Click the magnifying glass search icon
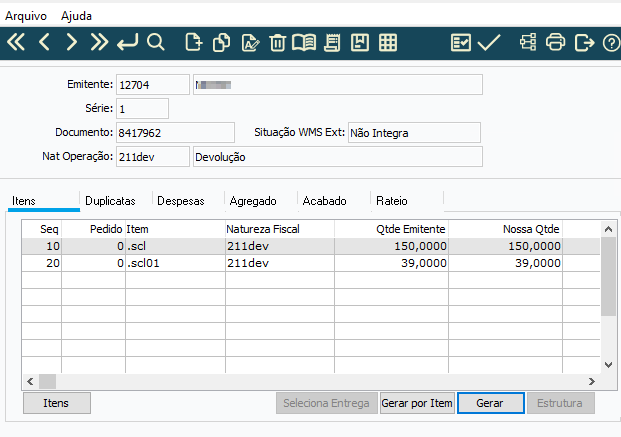 coord(156,42)
